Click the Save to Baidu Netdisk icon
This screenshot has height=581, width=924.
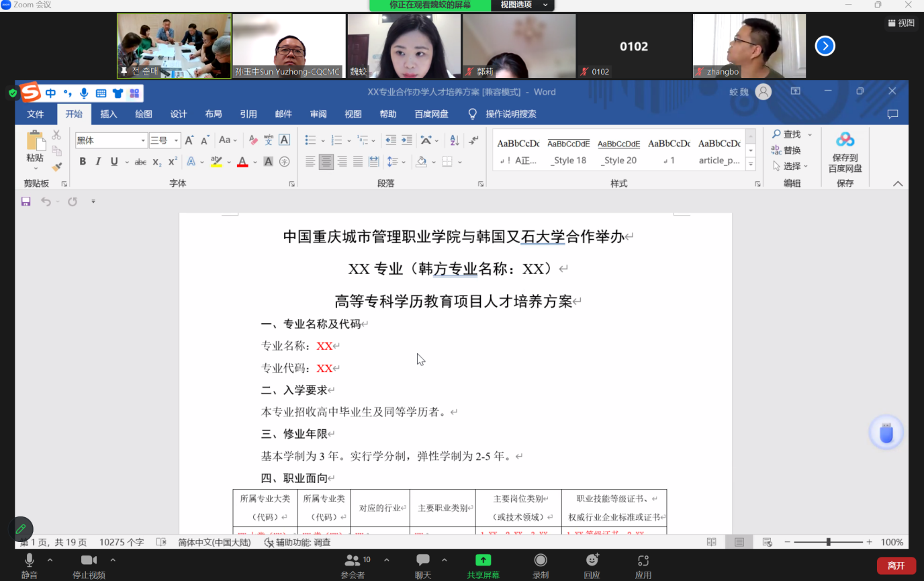tap(845, 153)
